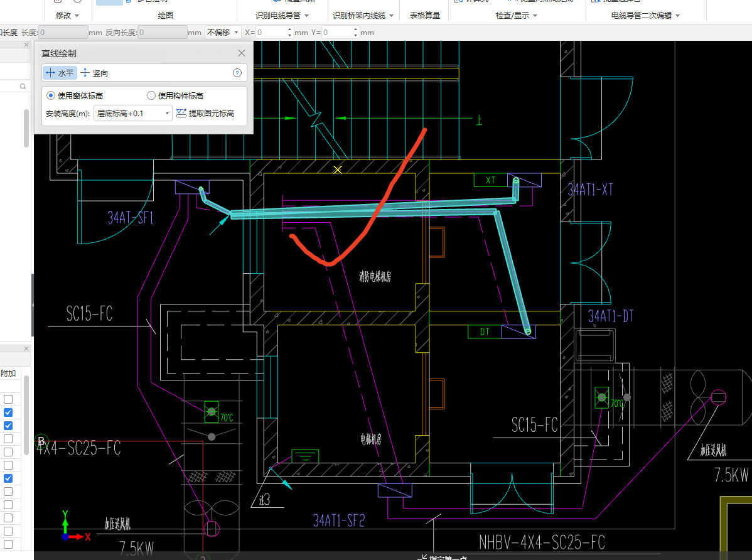Click the 电梯机房 room label
Viewport: 752px width, 560px height.
tap(371, 439)
